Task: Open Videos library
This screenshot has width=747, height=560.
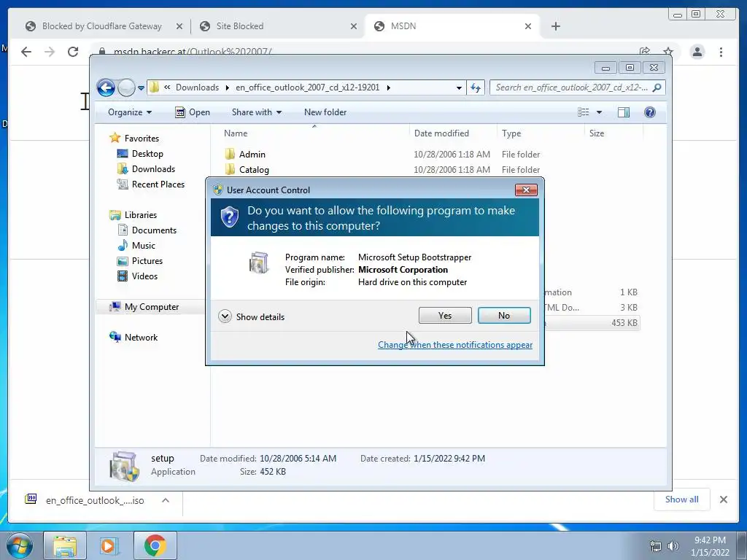Action: [144, 276]
